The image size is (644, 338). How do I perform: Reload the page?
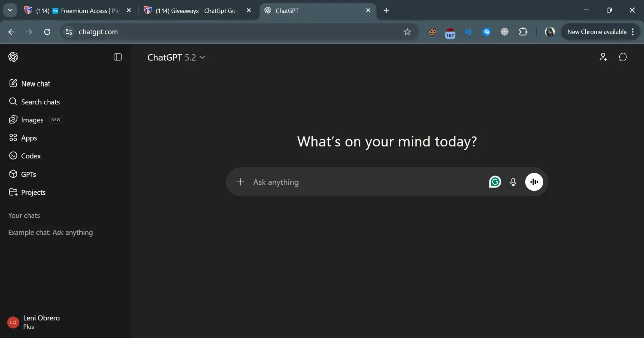(47, 32)
